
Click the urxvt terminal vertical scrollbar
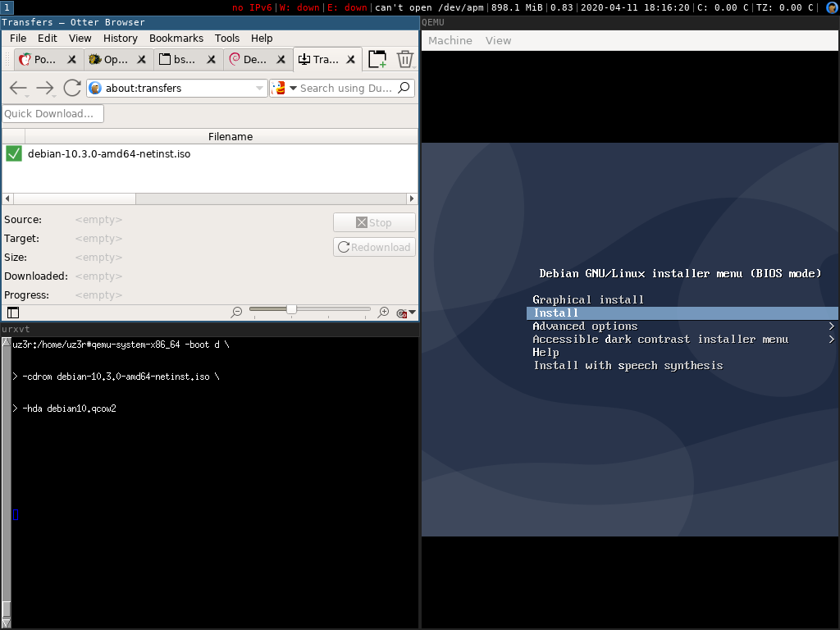7,482
